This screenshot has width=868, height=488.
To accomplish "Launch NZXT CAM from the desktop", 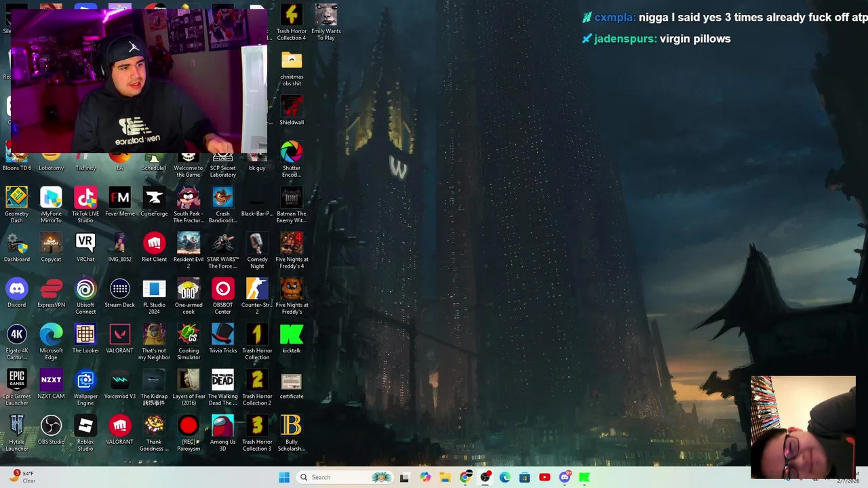I will (51, 384).
